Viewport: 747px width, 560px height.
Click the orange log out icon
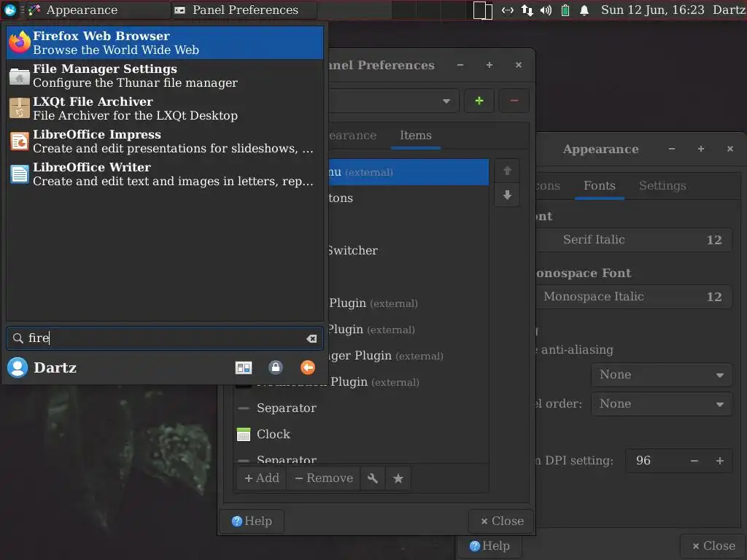coord(308,367)
